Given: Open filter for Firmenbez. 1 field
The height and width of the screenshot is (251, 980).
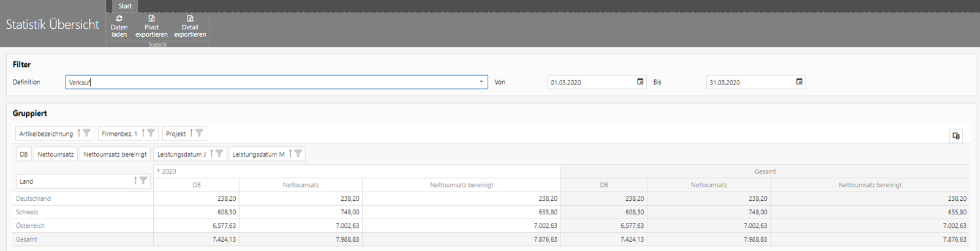Looking at the screenshot, I should click(151, 133).
